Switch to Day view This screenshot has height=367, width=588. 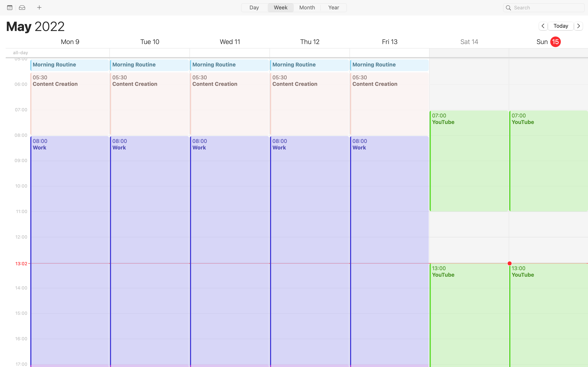(x=254, y=8)
